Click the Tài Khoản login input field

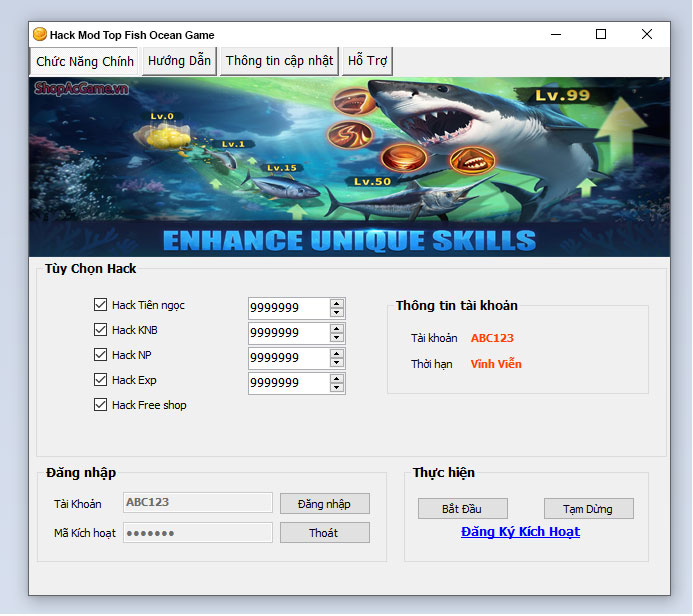click(198, 502)
